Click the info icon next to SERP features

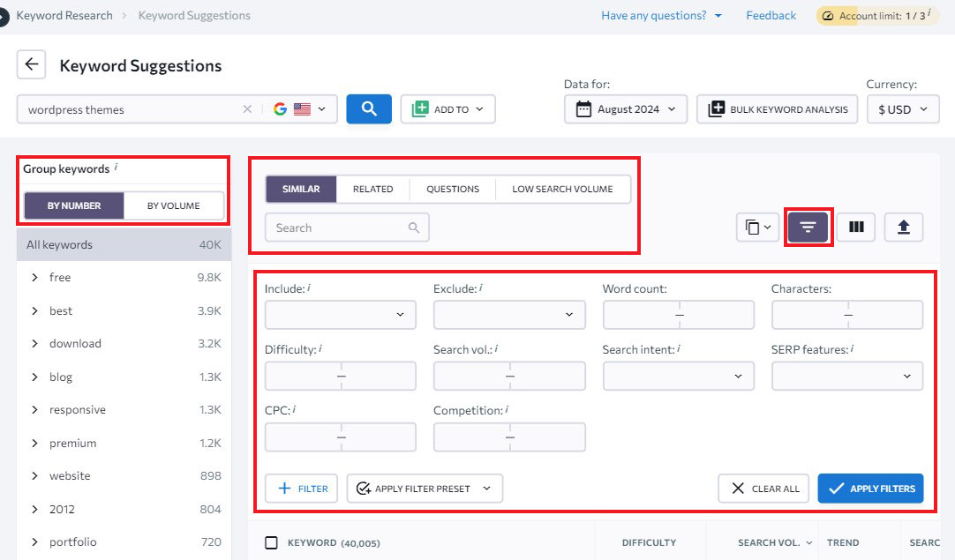[852, 348]
